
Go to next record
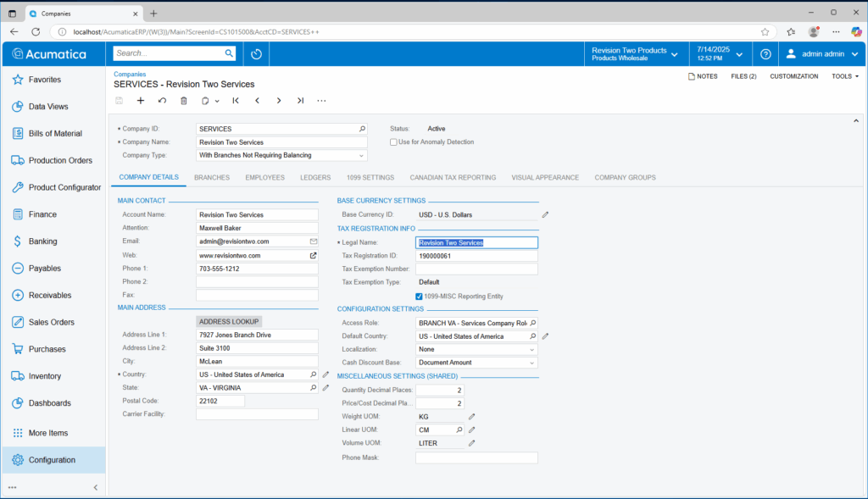pos(279,101)
